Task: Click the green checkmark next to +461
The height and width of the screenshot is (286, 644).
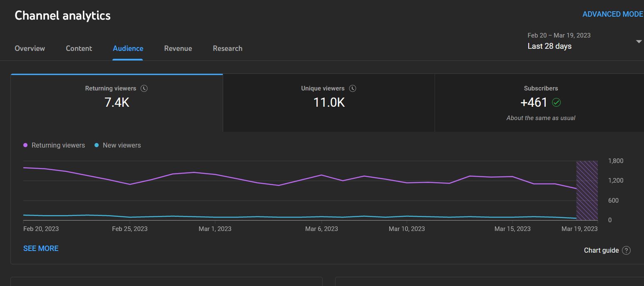Action: [556, 102]
